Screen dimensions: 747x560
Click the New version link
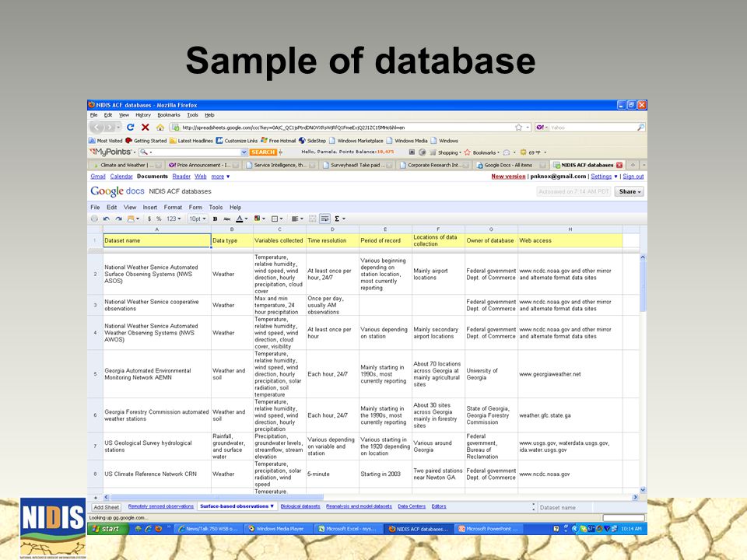point(508,177)
